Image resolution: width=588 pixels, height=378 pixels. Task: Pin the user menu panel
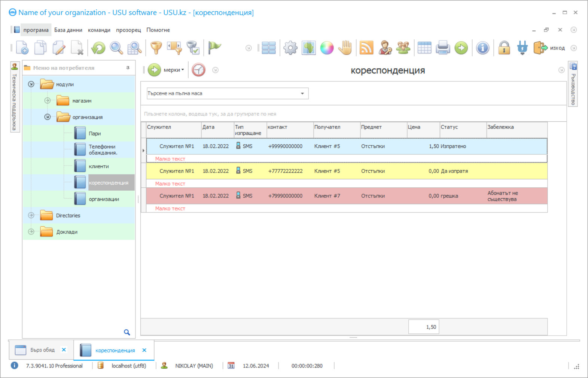[128, 68]
